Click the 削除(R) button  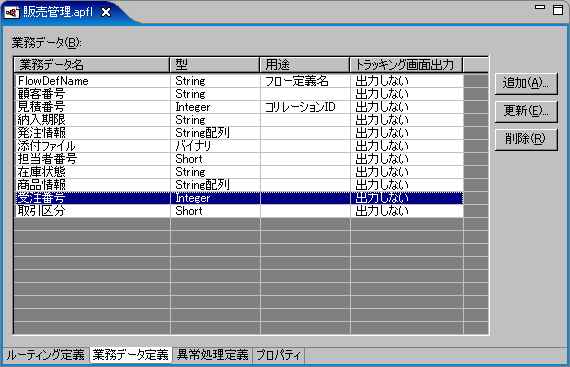pos(526,139)
